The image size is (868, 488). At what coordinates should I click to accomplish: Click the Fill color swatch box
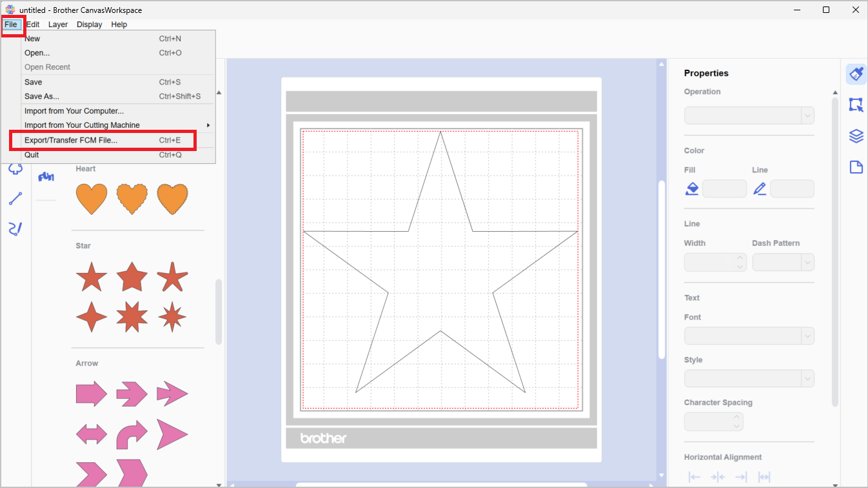click(724, 188)
